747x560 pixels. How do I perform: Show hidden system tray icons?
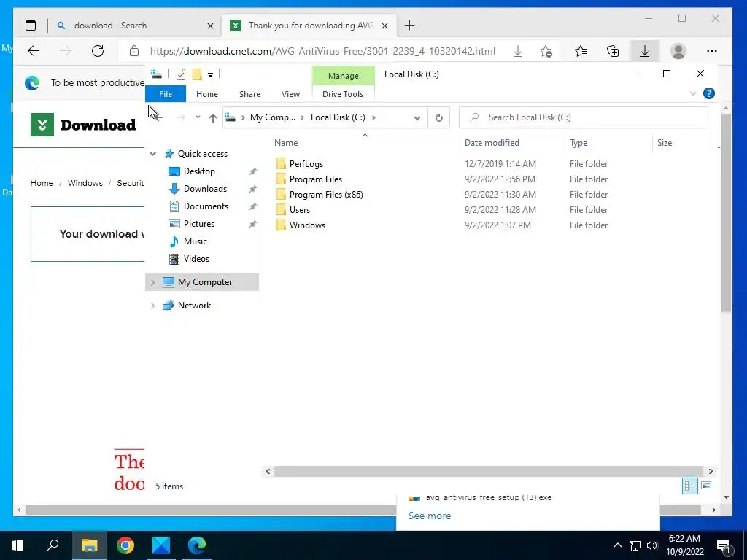click(617, 545)
